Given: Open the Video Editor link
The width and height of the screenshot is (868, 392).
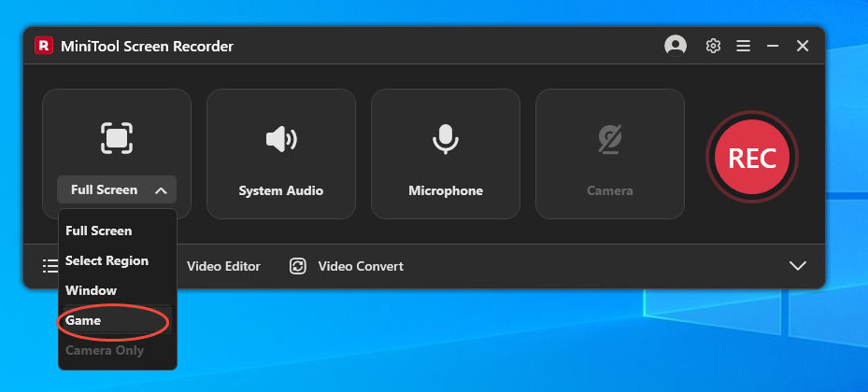Looking at the screenshot, I should pos(223,267).
